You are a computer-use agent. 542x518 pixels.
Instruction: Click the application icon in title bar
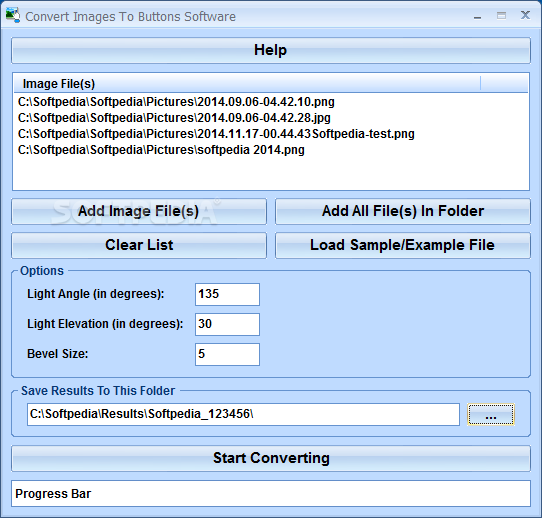coord(13,16)
